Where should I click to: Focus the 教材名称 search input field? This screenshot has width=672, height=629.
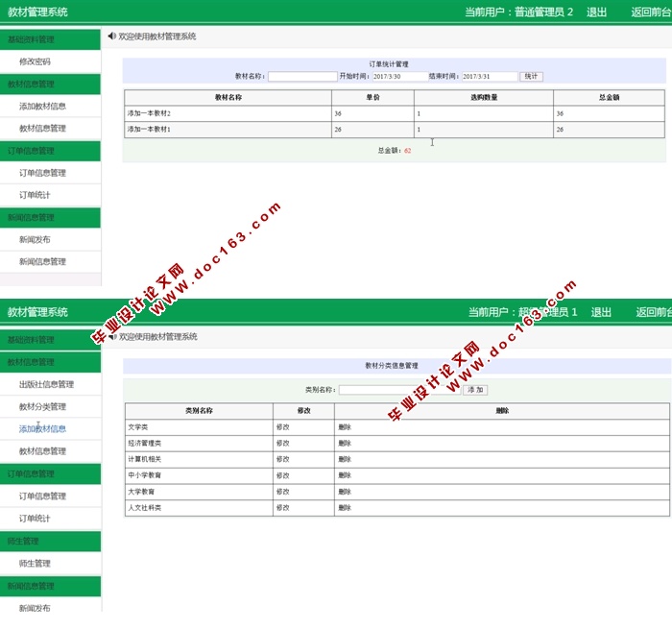pos(302,76)
